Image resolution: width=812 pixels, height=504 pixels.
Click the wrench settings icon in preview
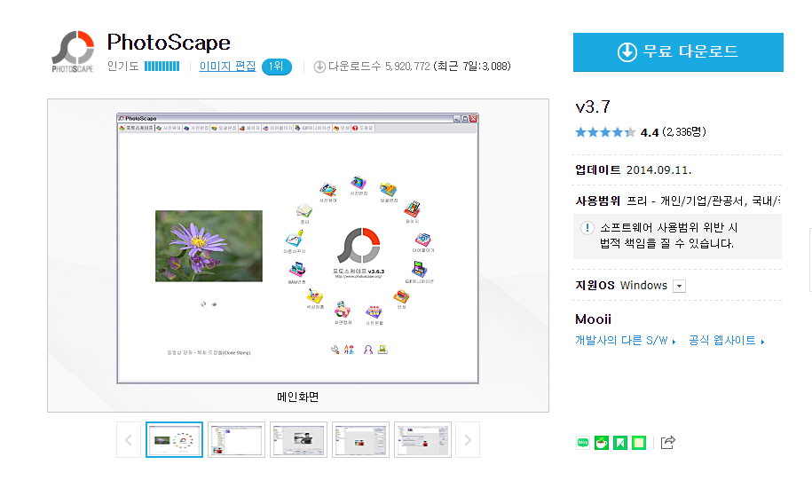[x=335, y=350]
